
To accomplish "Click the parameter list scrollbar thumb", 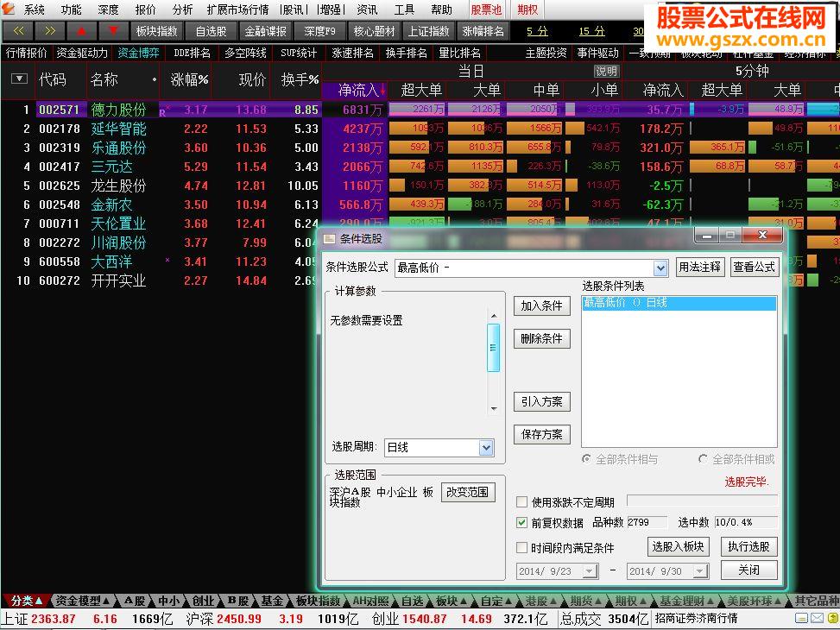I will pos(493,348).
